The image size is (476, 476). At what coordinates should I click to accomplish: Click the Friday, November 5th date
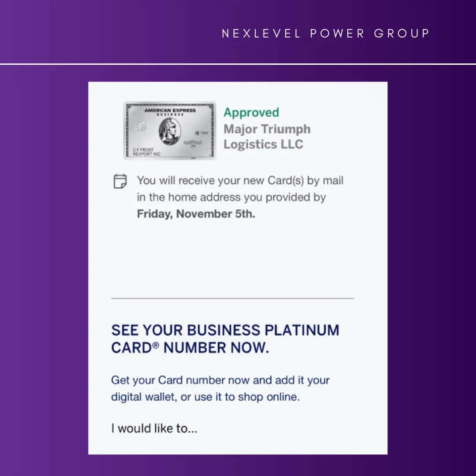[196, 214]
